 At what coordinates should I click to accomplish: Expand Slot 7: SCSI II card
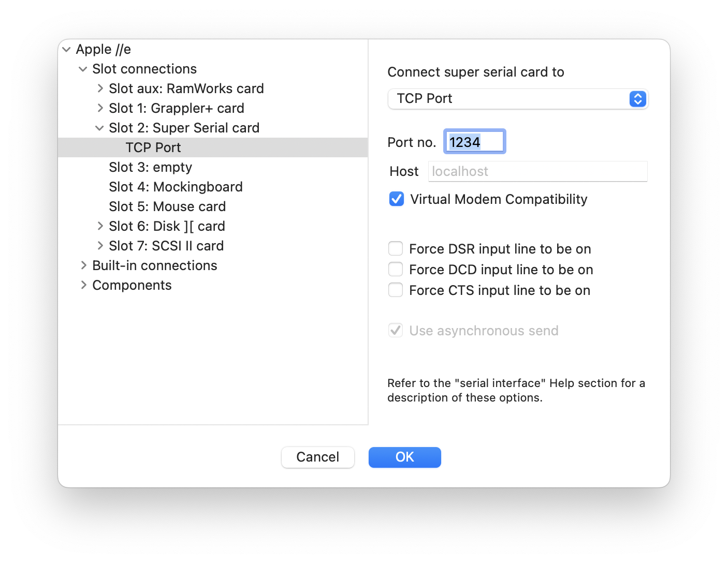click(x=100, y=246)
